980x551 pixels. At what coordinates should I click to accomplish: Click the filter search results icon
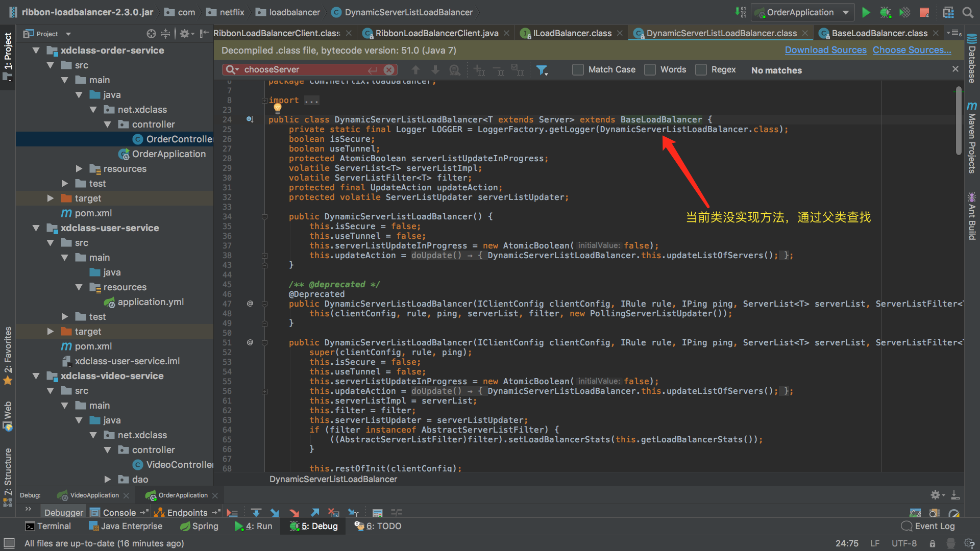pos(542,70)
